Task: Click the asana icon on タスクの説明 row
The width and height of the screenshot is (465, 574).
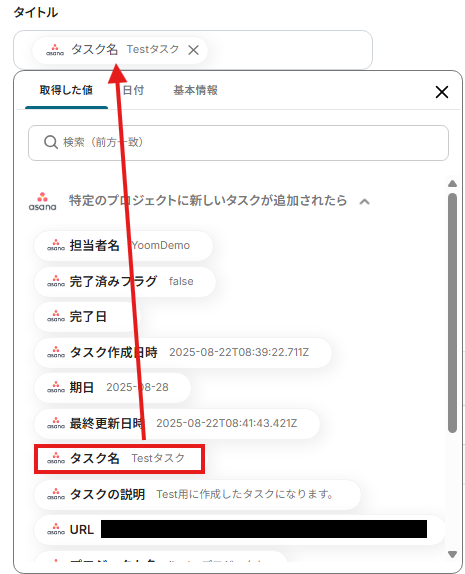Action: tap(56, 495)
